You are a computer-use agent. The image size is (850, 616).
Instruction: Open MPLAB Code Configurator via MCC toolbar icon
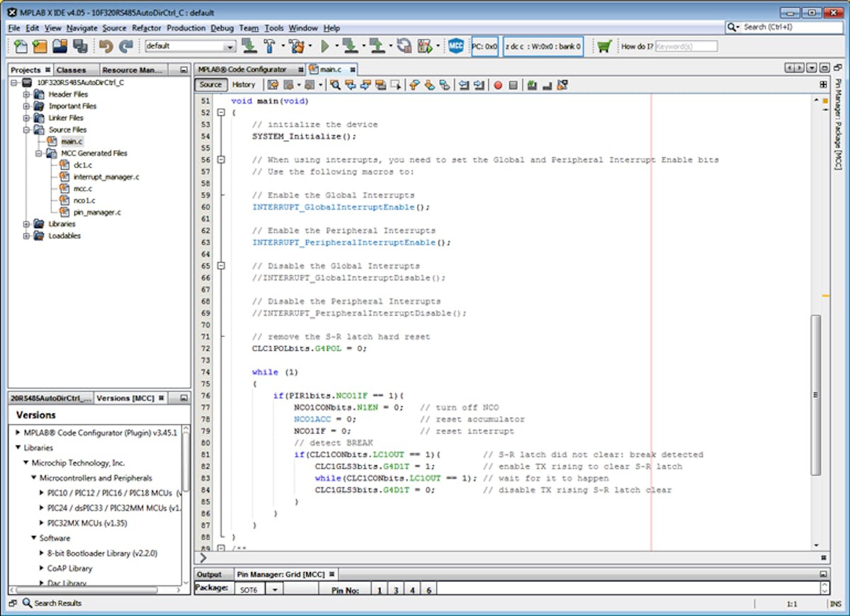click(457, 45)
